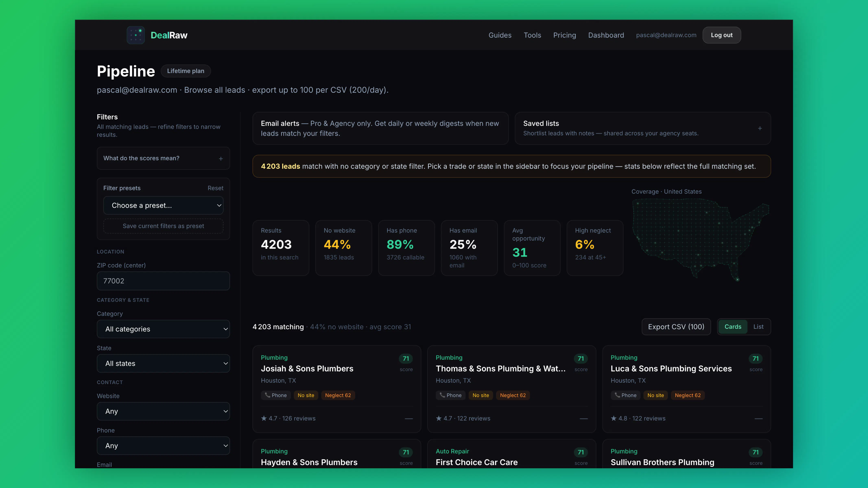Go to the Pricing page
The image size is (868, 488).
[564, 35]
